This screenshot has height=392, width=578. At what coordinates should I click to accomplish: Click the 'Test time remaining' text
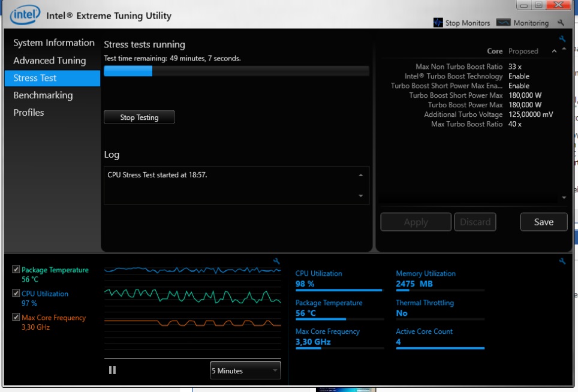click(x=172, y=58)
